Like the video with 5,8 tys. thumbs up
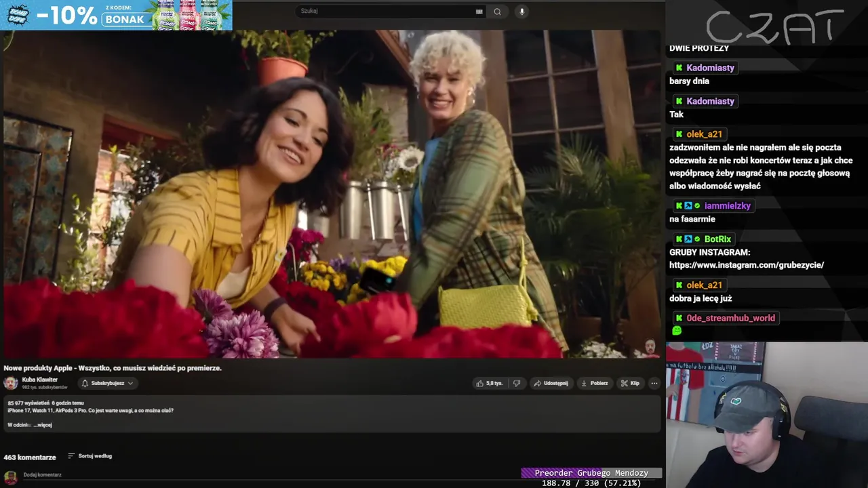This screenshot has height=488, width=868. [x=489, y=383]
